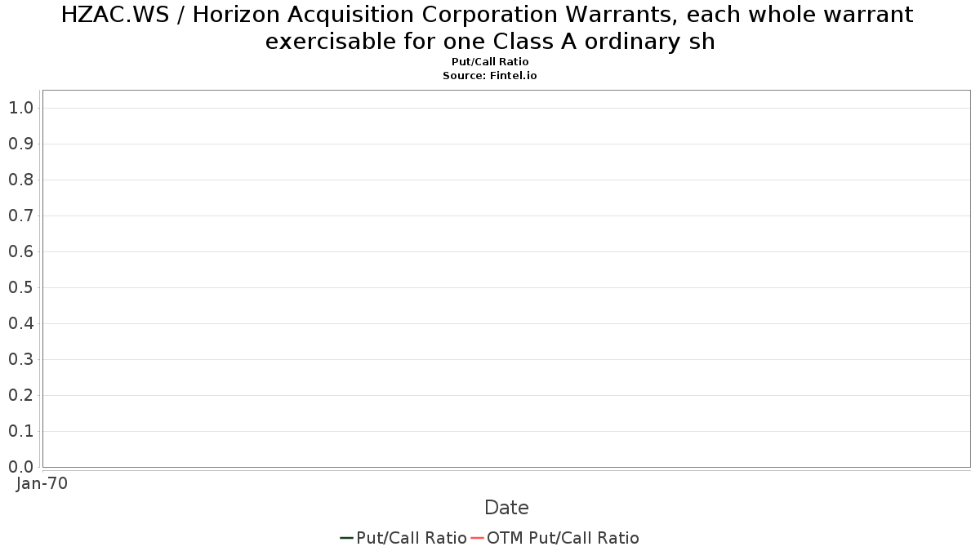The image size is (980, 551).
Task: Toggle the Put/Call Ratio series legend label
Action: tap(412, 538)
